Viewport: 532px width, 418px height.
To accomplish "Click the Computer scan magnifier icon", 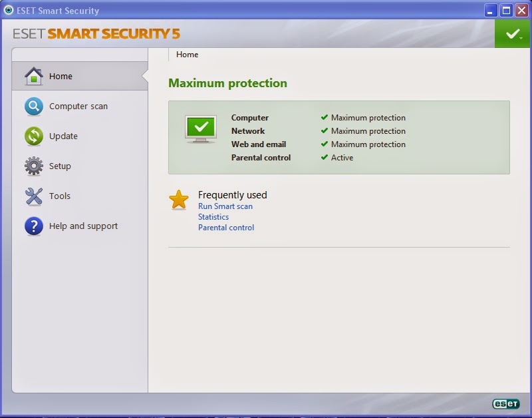I will coord(34,106).
